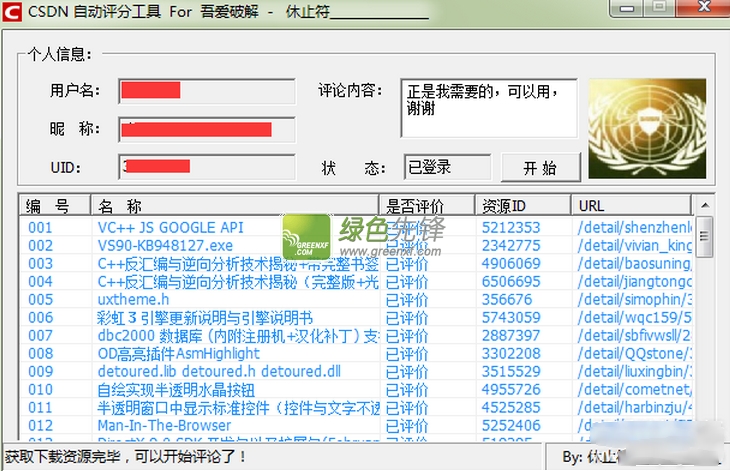This screenshot has width=730, height=471.
Task: Click resource ID 5212353
Action: (x=511, y=228)
